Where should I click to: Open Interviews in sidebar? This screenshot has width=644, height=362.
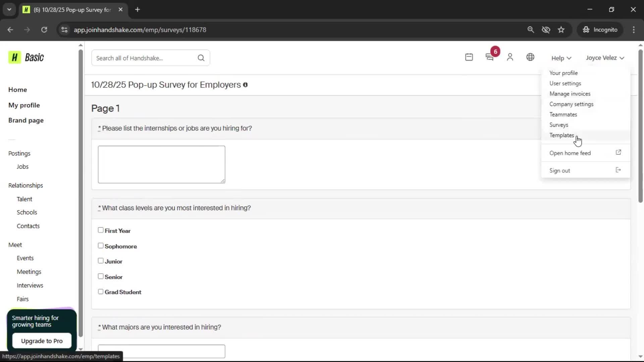tap(30, 286)
